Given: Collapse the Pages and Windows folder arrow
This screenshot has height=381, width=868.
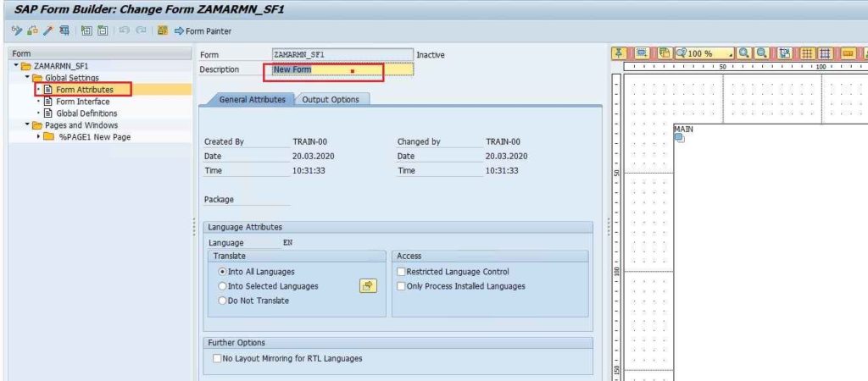Looking at the screenshot, I should [x=27, y=124].
